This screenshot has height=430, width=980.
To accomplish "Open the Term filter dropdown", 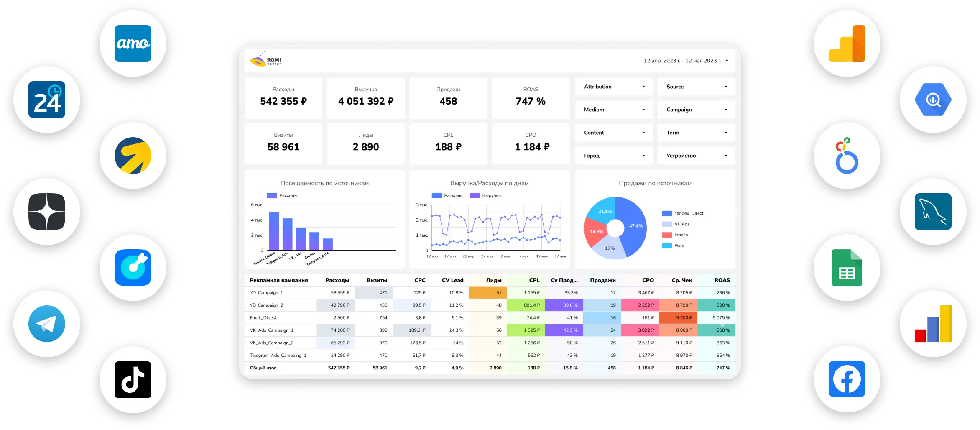I will [696, 133].
